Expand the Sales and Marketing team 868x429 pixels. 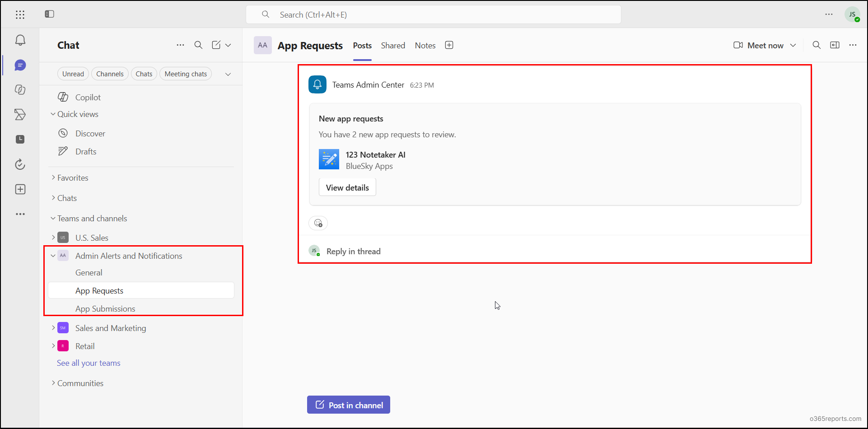point(53,328)
